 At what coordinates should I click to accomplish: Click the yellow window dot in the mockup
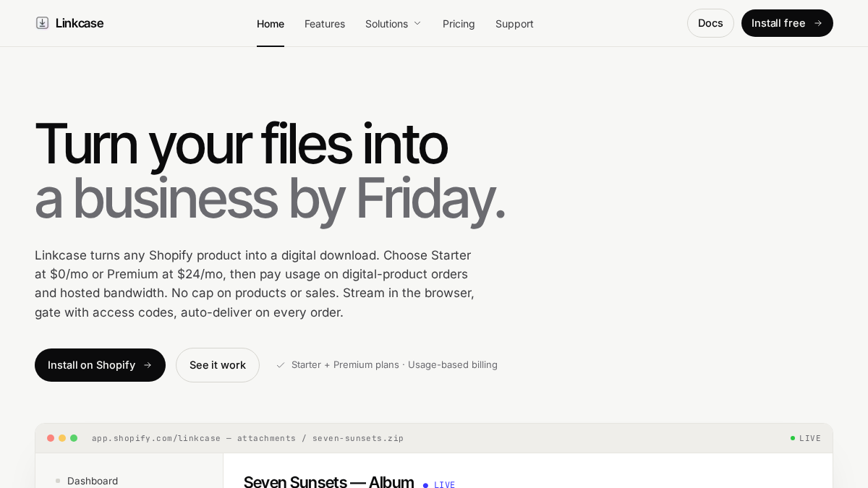tap(62, 438)
